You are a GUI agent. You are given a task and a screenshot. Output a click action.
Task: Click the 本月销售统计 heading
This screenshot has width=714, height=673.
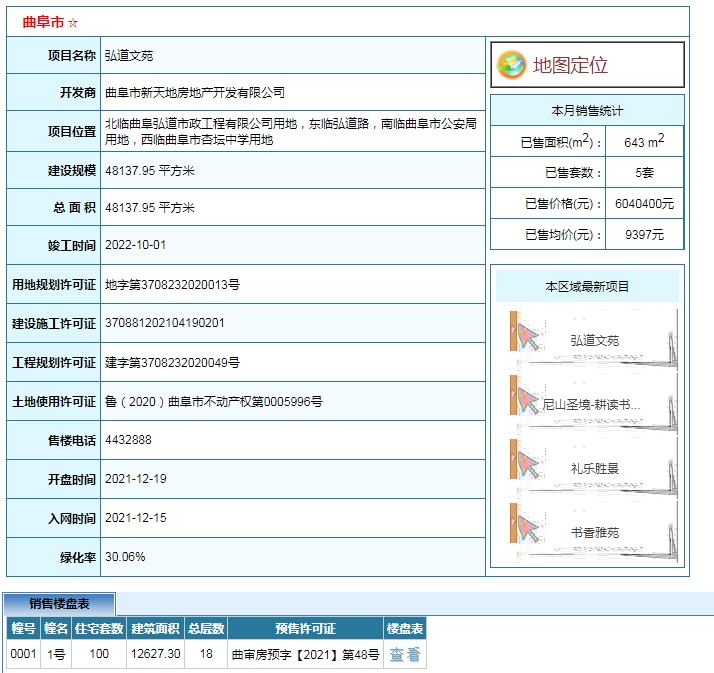[587, 111]
